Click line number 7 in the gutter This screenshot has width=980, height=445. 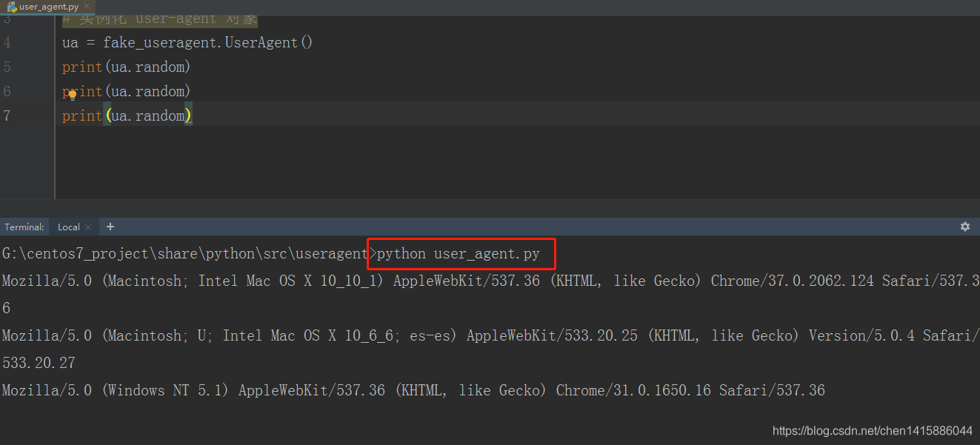click(7, 116)
